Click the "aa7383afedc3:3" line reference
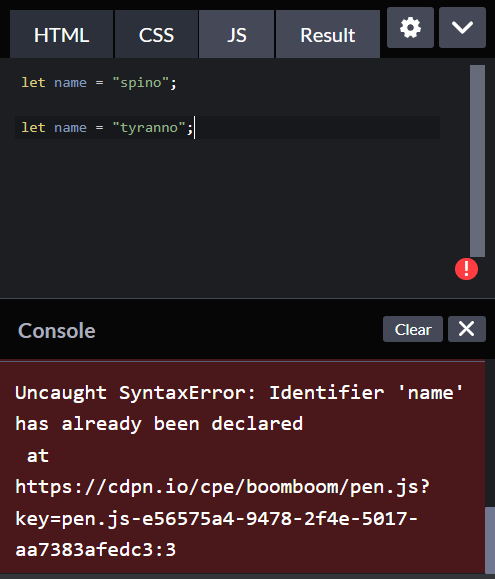This screenshot has width=495, height=579. click(96, 550)
